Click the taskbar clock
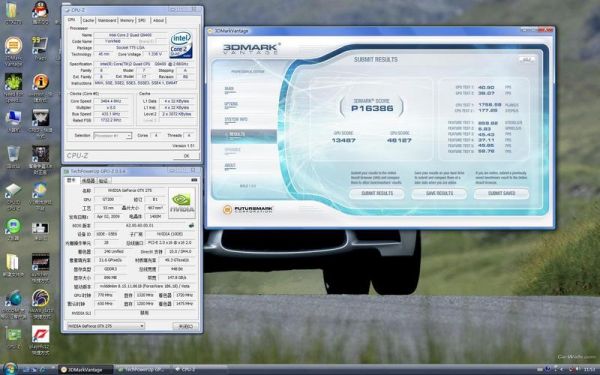Screen dimensions: 600x375 pyautogui.click(x=590, y=370)
